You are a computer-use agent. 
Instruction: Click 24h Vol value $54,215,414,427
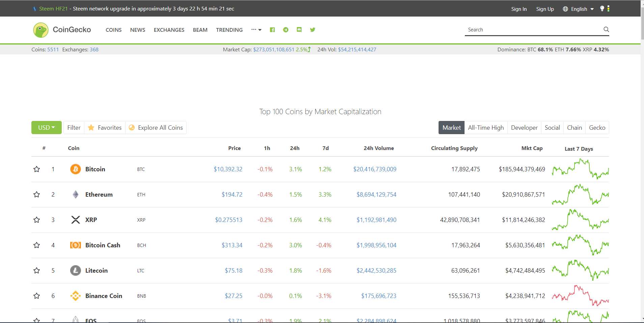point(357,50)
